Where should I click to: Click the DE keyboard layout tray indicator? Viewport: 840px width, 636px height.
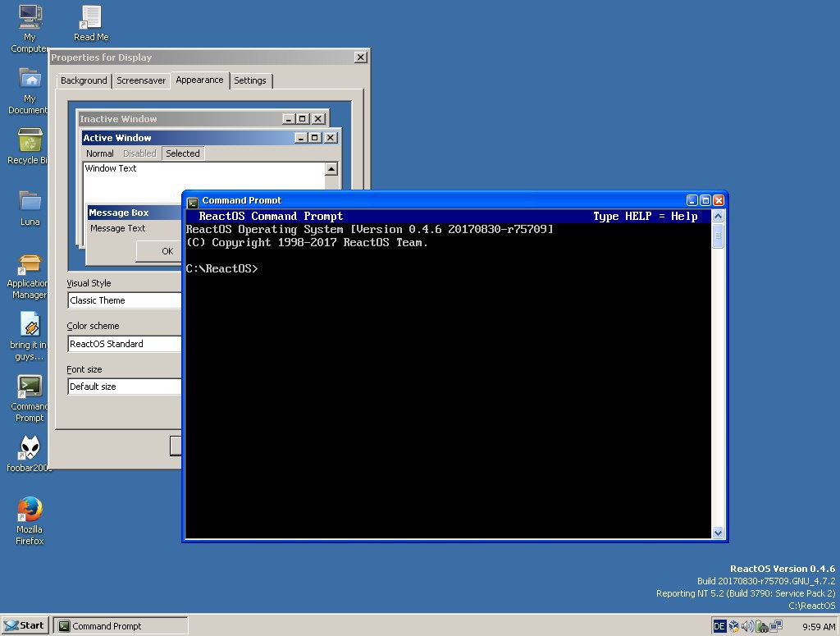pos(719,626)
